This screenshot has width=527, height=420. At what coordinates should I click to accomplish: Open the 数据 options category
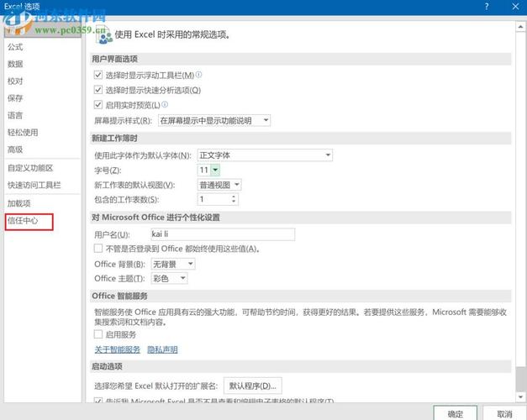[x=15, y=64]
